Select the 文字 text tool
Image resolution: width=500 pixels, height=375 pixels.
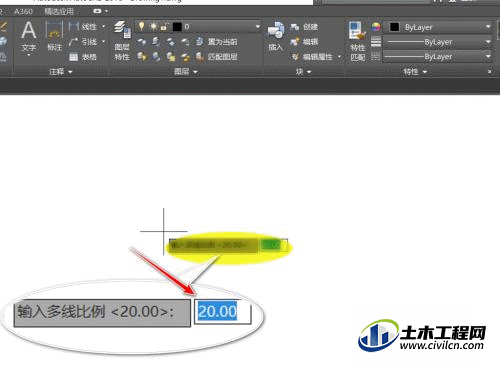click(x=29, y=36)
